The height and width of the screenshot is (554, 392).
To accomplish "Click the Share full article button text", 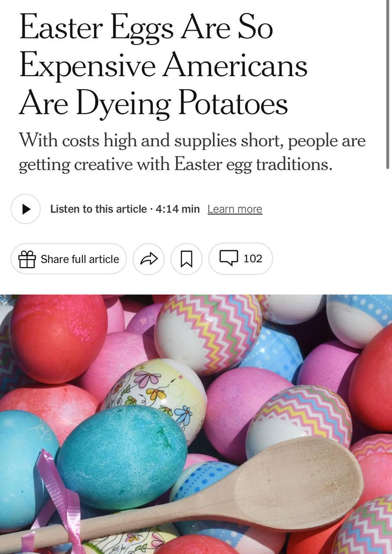I will 80,259.
